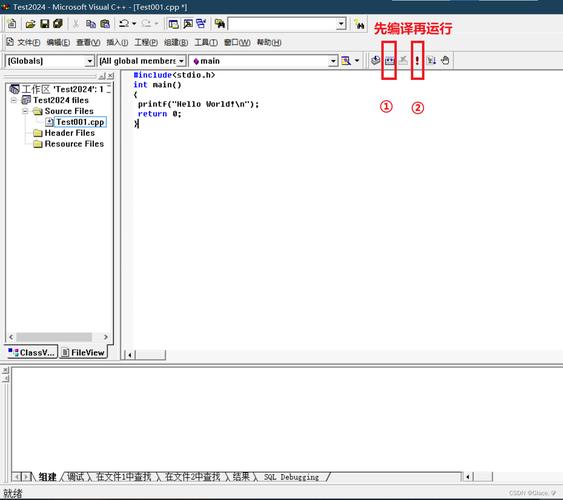
Task: Open the main function dropdown
Action: point(333,61)
